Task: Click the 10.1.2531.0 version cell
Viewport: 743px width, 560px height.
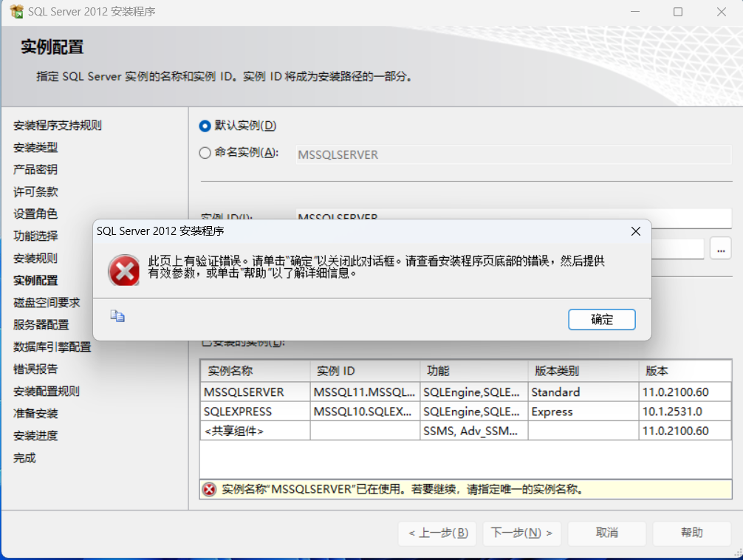Action: point(685,412)
